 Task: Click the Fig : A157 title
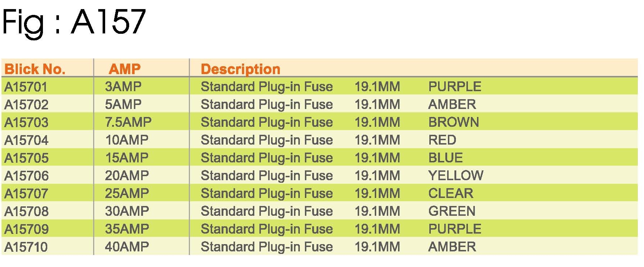click(x=74, y=23)
